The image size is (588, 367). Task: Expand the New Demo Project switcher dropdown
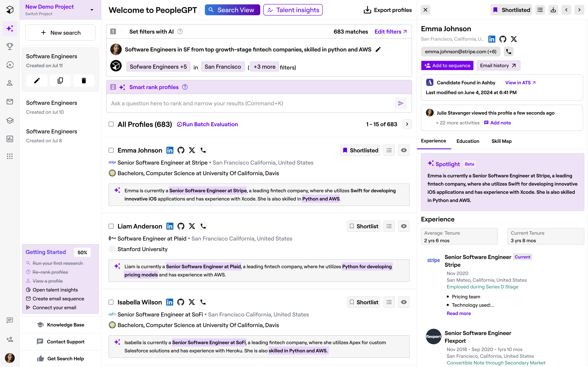coord(92,10)
